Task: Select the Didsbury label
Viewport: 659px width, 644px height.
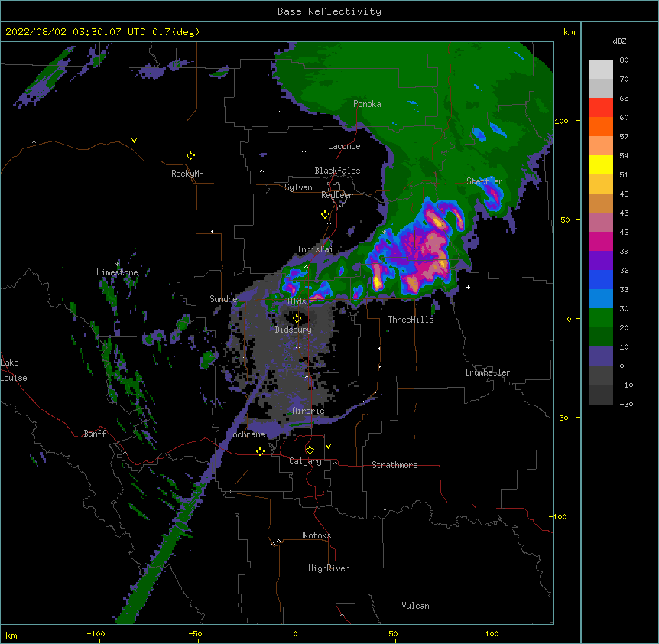Action: (x=294, y=330)
